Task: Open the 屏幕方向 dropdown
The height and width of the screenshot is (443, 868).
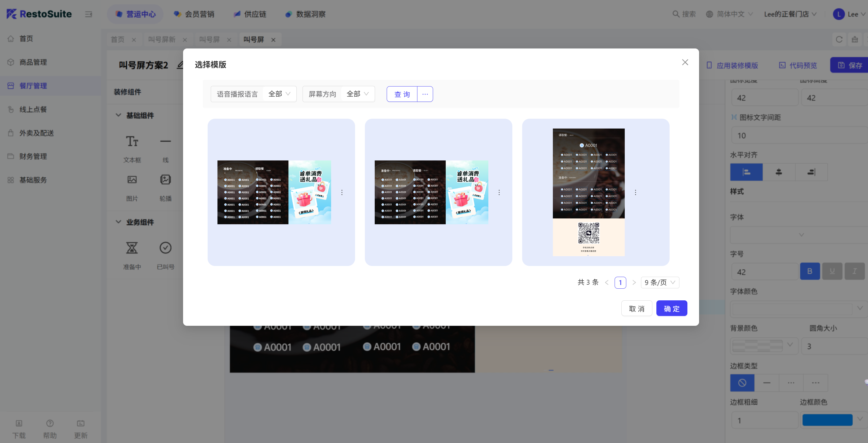Action: pos(358,94)
